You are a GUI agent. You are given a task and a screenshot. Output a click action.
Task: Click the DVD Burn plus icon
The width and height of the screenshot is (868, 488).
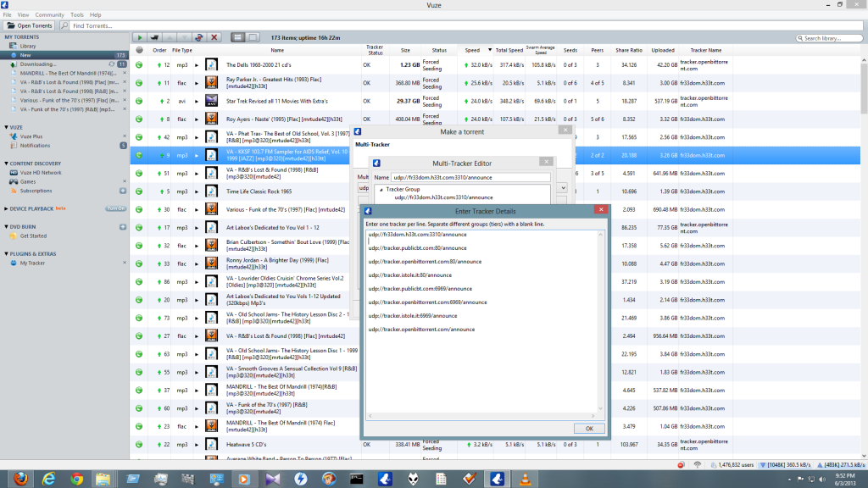click(x=123, y=227)
